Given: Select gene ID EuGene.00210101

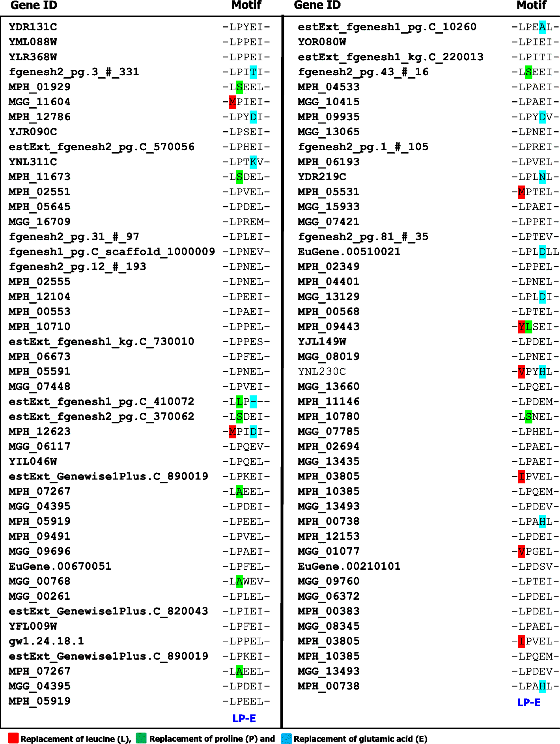Looking at the screenshot, I should tap(349, 566).
